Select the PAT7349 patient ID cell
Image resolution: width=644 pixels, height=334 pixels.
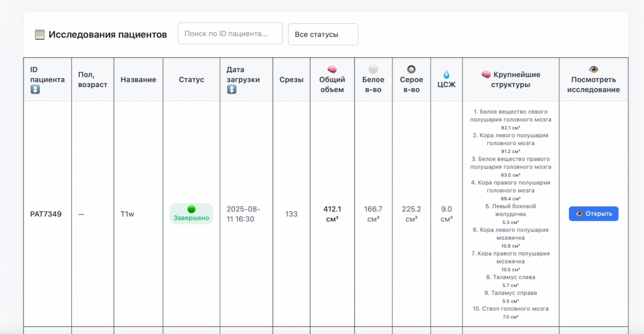[46, 214]
